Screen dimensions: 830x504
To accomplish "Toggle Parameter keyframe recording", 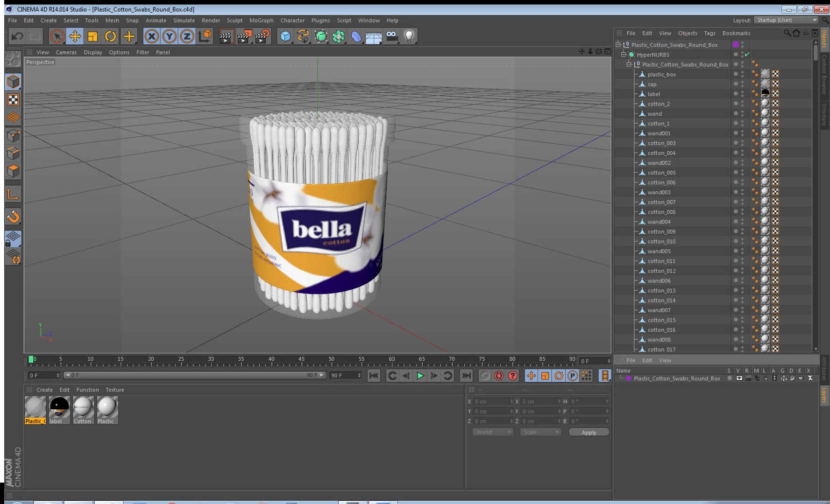I will point(572,375).
